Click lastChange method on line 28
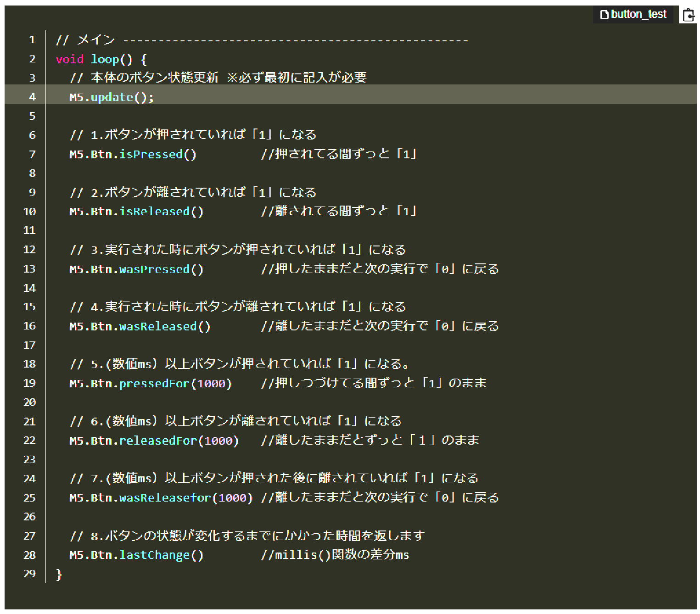The image size is (700, 614). [x=155, y=555]
